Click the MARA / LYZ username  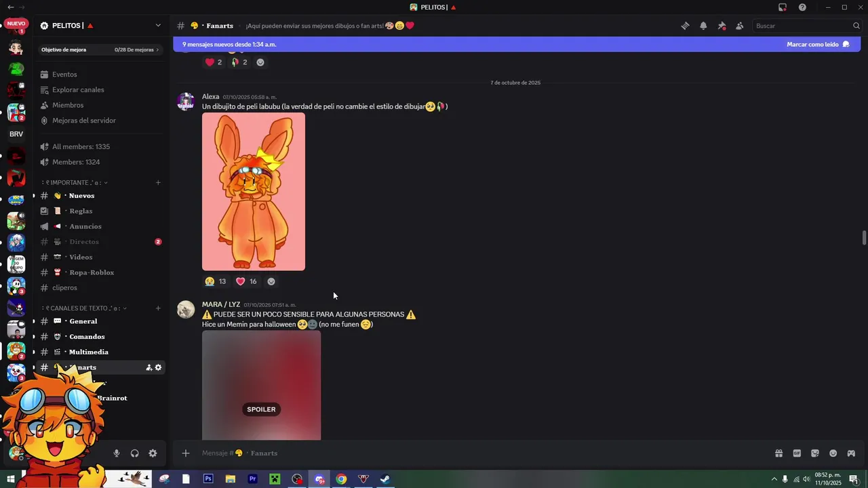(221, 304)
